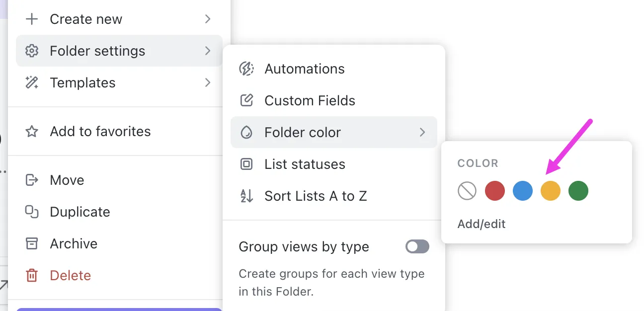This screenshot has width=644, height=311.
Task: Click the Automations lightning icon
Action: 246,69
